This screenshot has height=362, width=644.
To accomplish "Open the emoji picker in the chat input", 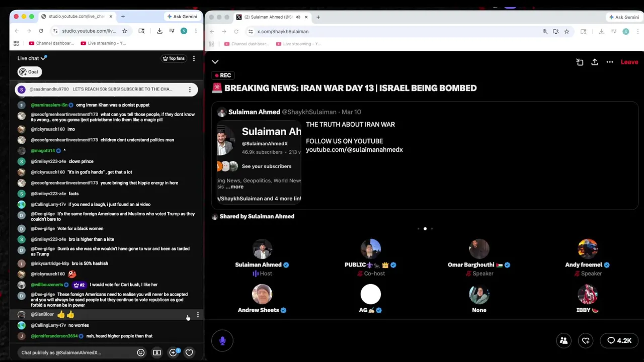I will (x=141, y=352).
